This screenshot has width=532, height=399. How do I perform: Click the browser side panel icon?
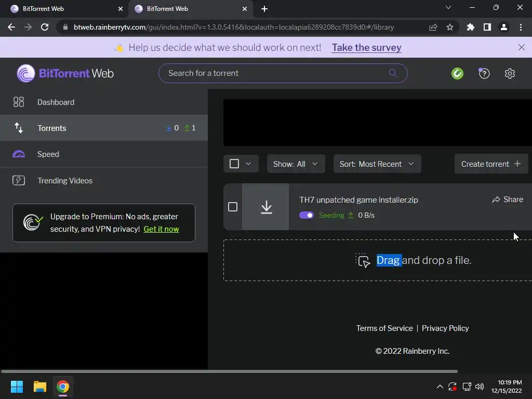pyautogui.click(x=487, y=27)
